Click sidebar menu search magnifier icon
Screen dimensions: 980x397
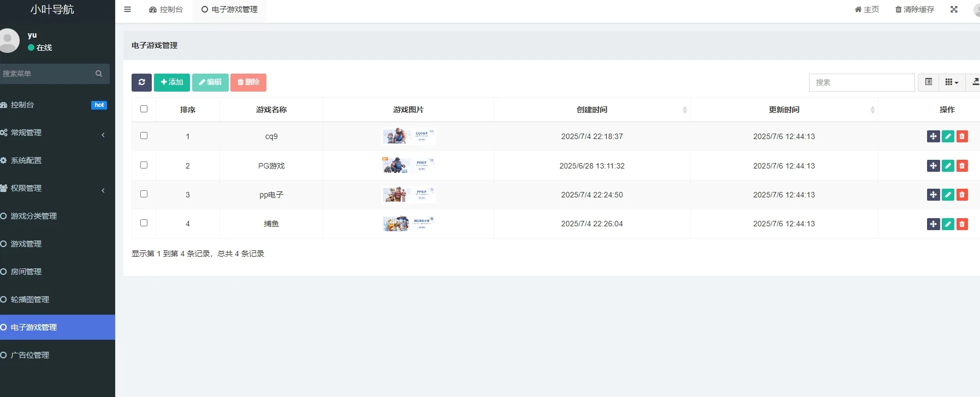[99, 74]
